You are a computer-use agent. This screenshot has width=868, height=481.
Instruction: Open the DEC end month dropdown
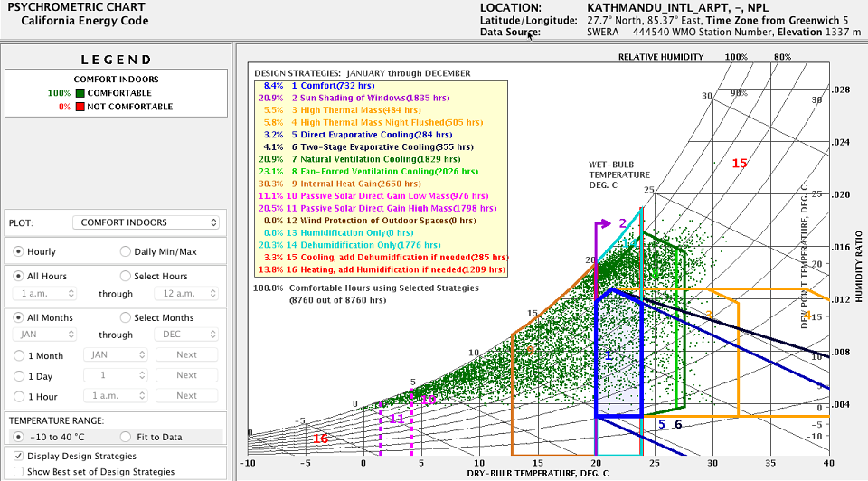[x=186, y=335]
